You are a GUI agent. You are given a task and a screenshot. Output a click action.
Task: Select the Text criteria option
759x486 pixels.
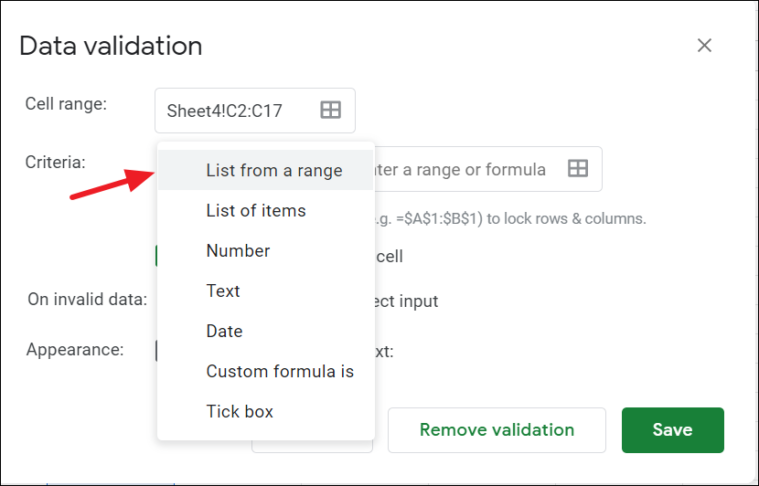click(223, 291)
